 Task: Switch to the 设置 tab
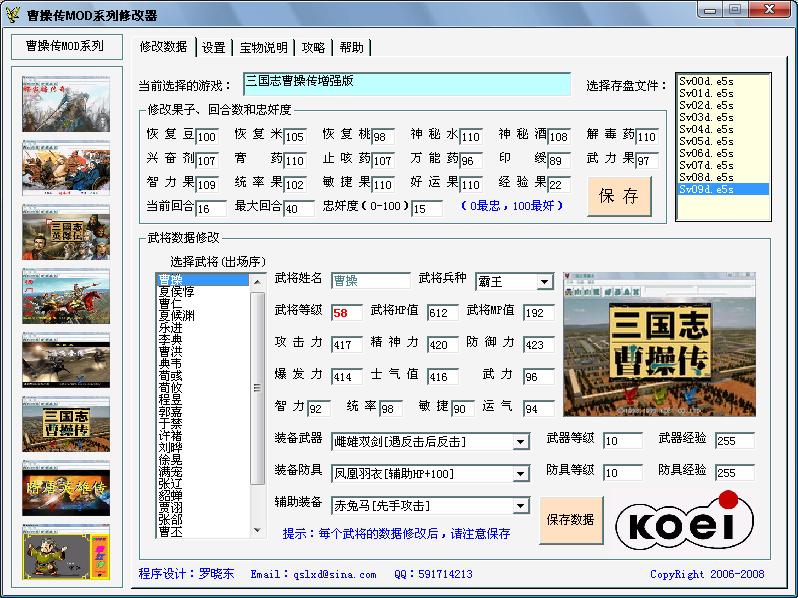(213, 47)
